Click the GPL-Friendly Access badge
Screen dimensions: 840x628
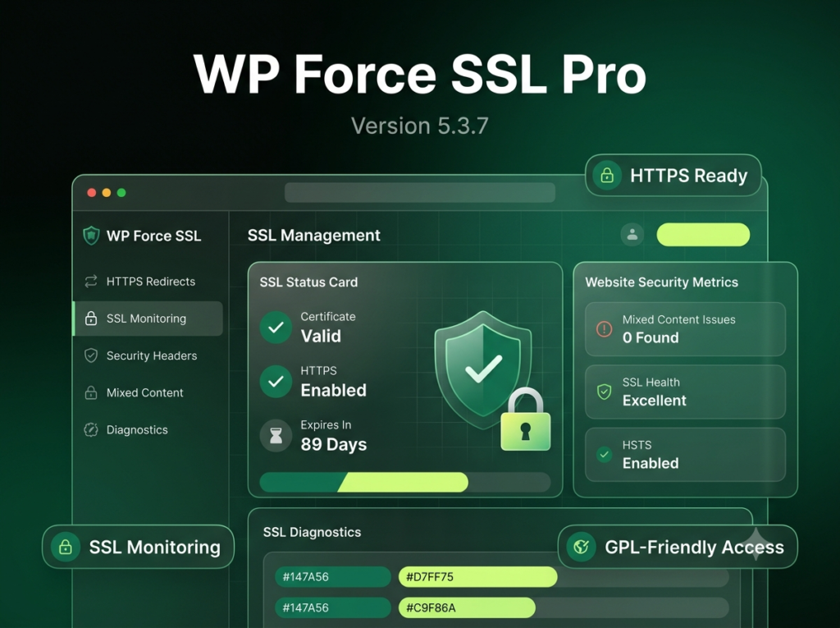678,547
